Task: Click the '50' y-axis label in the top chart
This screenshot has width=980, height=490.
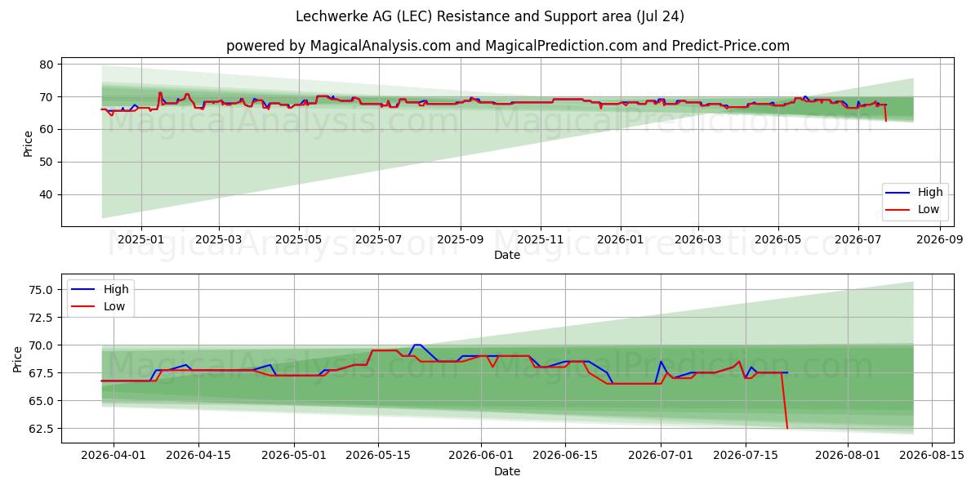Action: tap(47, 163)
